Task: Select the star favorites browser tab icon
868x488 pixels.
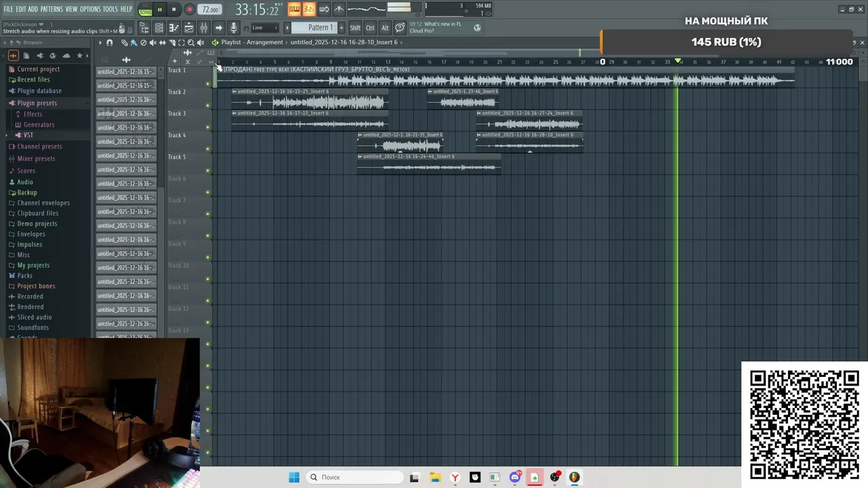Action: point(79,56)
